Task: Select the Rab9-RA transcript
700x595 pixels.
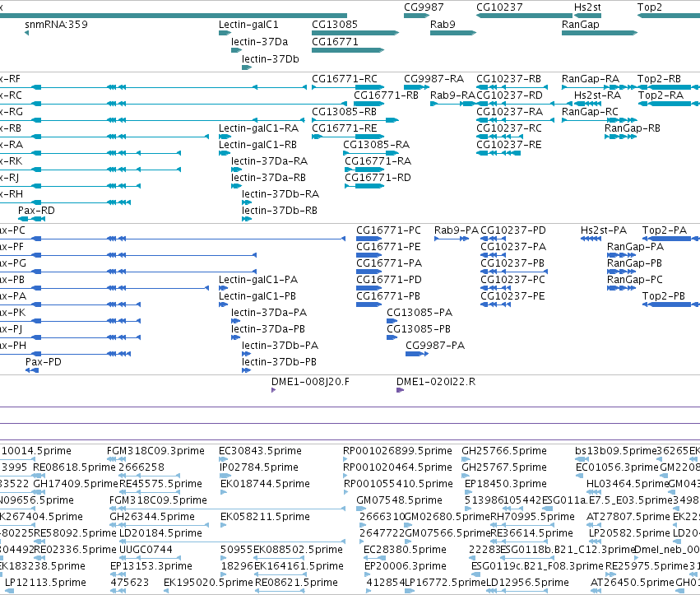Action: coord(453,104)
